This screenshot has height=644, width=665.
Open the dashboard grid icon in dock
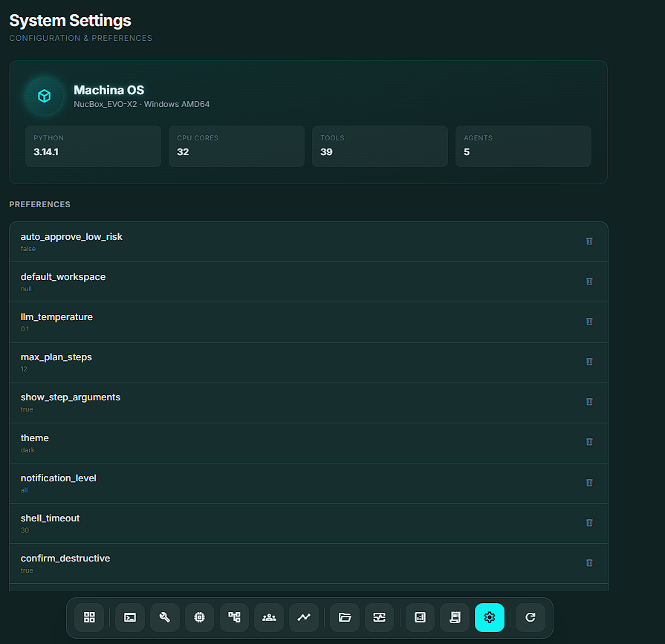89,617
